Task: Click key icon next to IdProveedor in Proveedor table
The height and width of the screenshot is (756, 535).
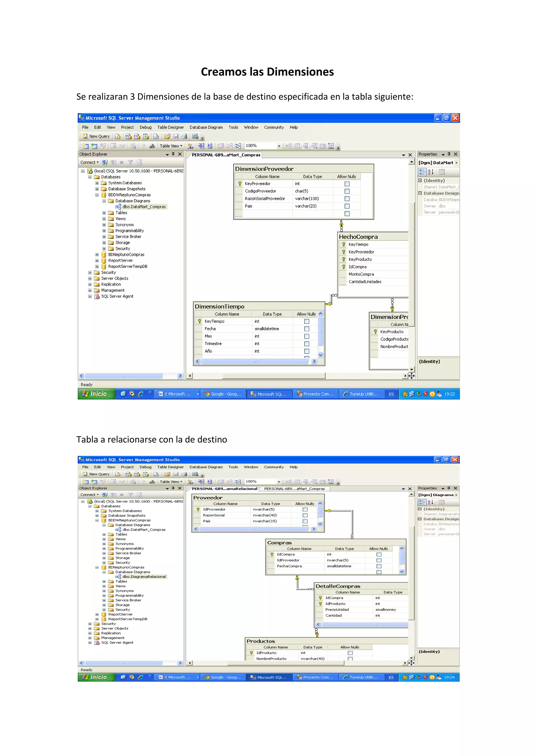Action: tap(198, 509)
